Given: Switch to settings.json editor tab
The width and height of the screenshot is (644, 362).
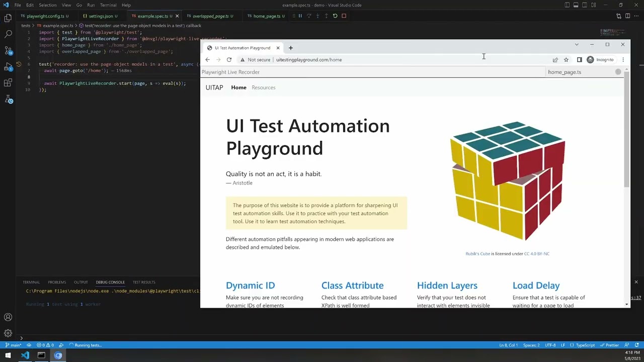Looking at the screenshot, I should tap(101, 16).
